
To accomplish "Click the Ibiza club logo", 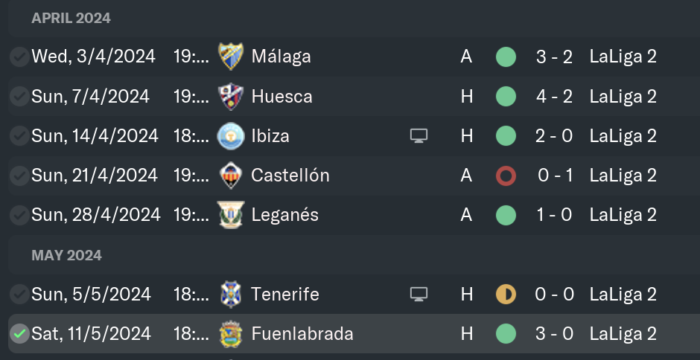I will pyautogui.click(x=231, y=136).
